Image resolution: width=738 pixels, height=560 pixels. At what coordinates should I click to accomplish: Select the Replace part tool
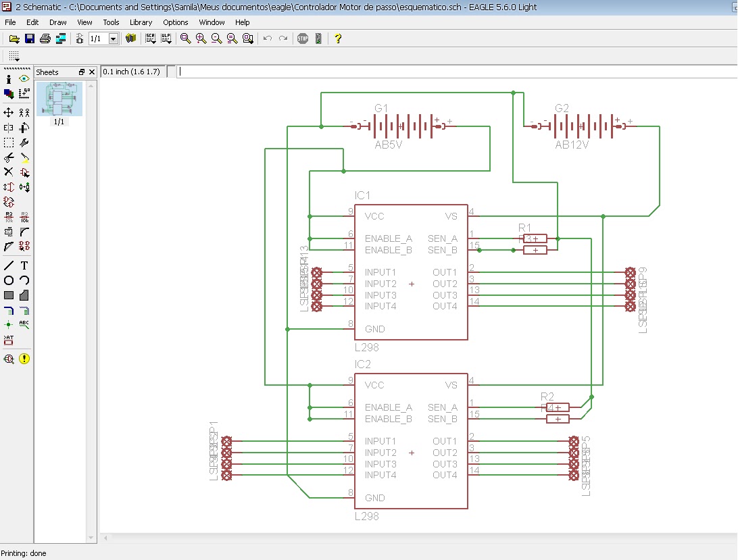click(x=24, y=187)
